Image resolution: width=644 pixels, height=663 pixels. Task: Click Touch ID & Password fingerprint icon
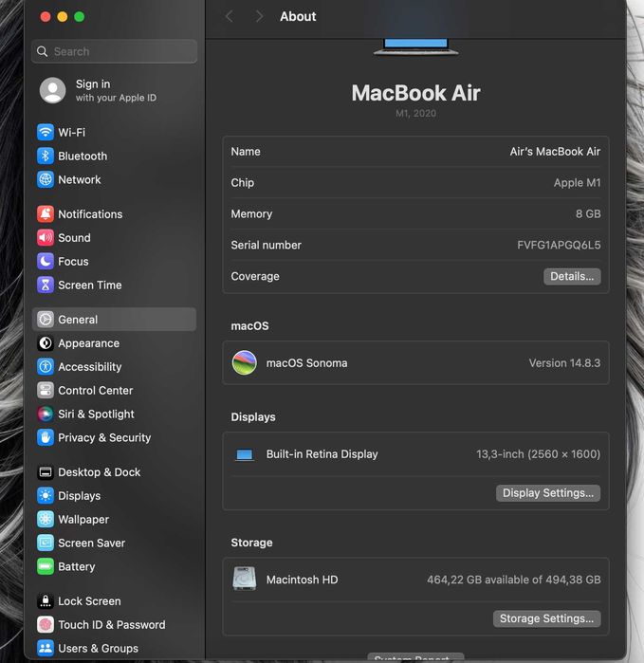46,624
